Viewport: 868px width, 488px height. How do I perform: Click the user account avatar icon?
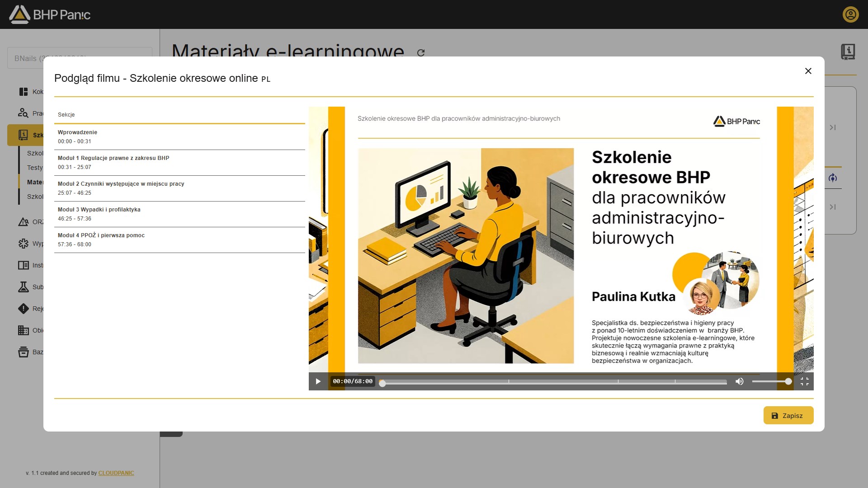point(850,14)
